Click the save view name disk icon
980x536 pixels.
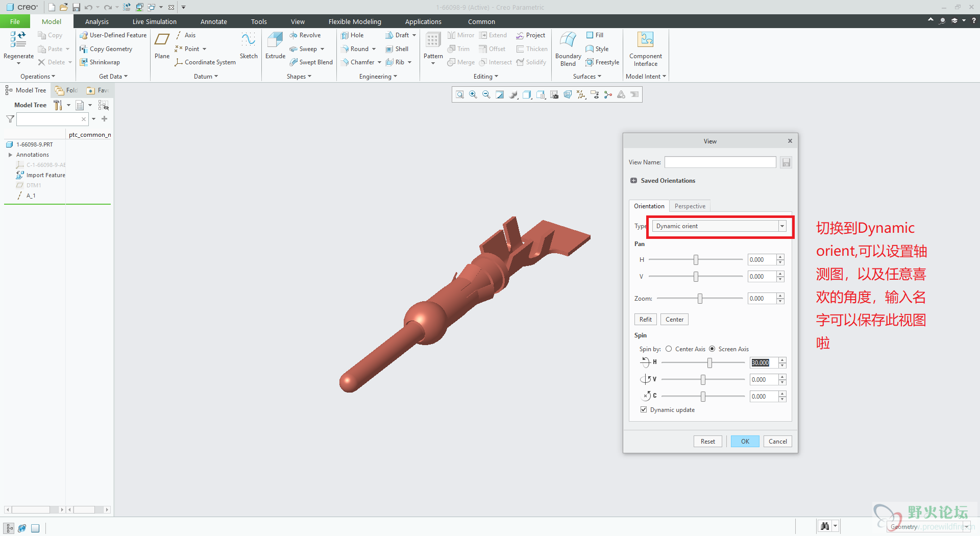tap(786, 162)
